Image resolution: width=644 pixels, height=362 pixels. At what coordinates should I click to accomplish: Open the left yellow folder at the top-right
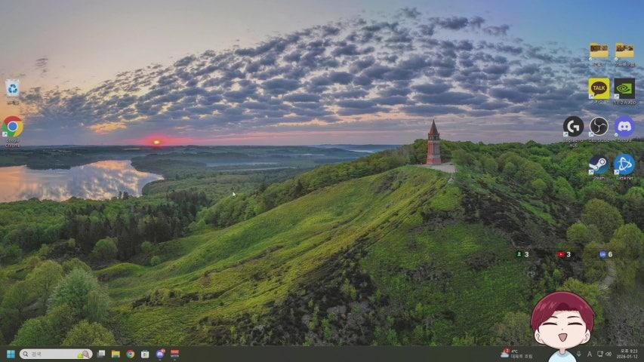[x=599, y=53]
